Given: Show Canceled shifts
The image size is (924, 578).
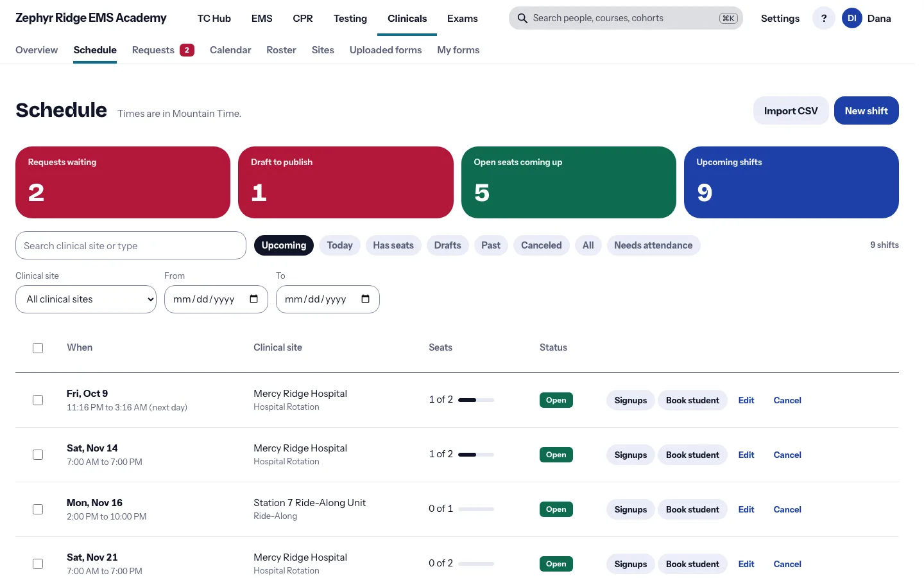Looking at the screenshot, I should point(541,245).
